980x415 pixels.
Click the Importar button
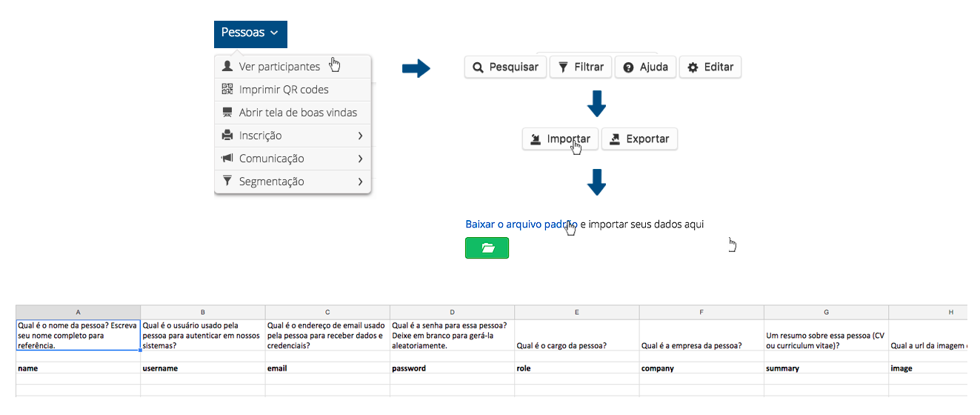pos(560,139)
